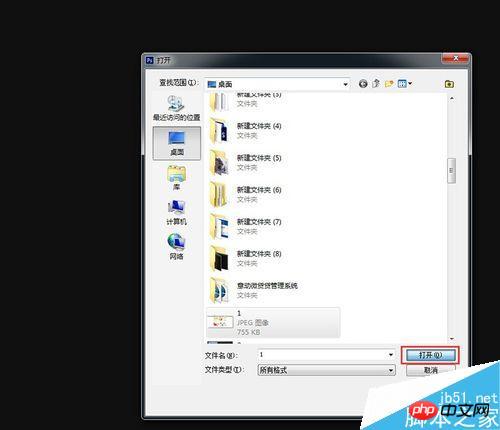Select folder 新建文件夹 (5)
The height and width of the screenshot is (430, 500).
(246, 163)
